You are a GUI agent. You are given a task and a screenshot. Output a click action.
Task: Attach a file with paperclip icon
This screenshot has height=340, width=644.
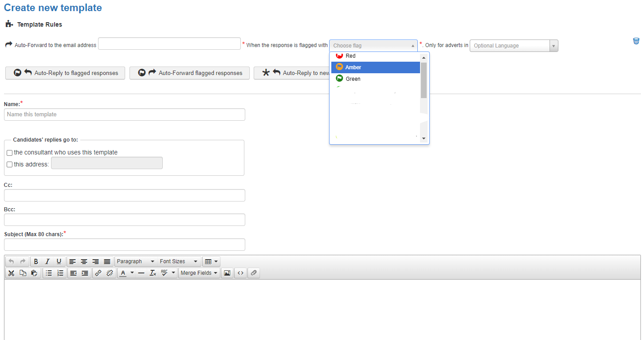pyautogui.click(x=253, y=273)
